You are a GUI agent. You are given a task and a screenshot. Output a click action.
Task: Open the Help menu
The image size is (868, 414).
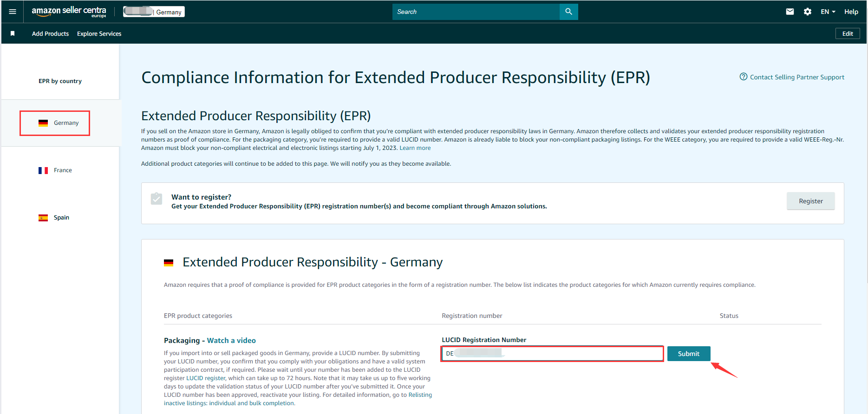point(851,12)
